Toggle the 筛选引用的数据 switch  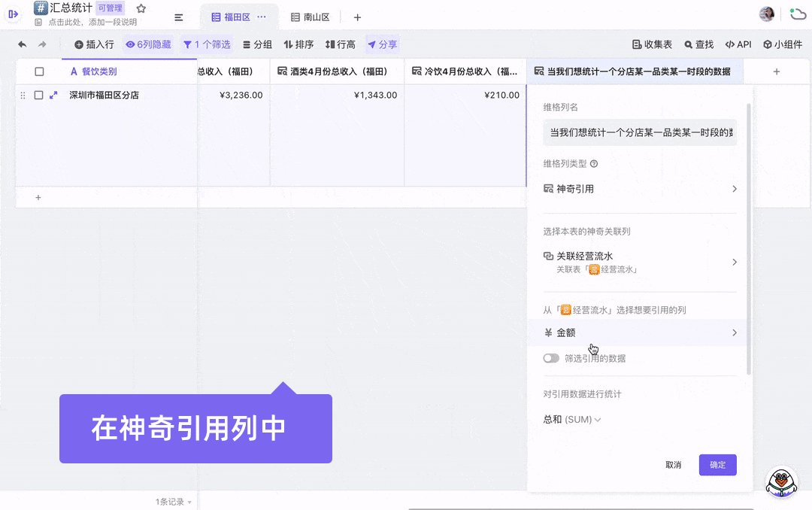pos(551,358)
